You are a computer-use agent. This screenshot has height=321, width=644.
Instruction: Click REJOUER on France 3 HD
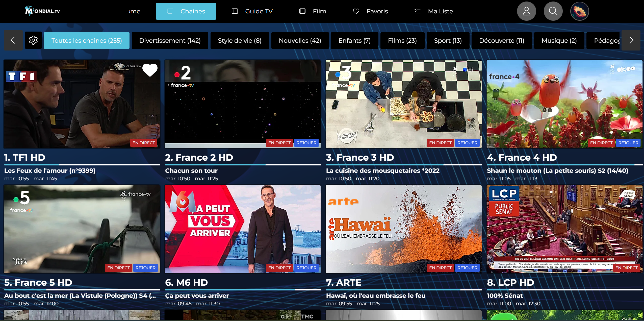point(467,143)
